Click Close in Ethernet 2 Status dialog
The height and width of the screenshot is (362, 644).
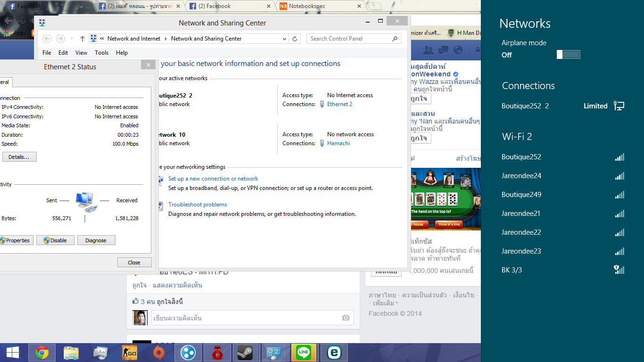pyautogui.click(x=134, y=263)
